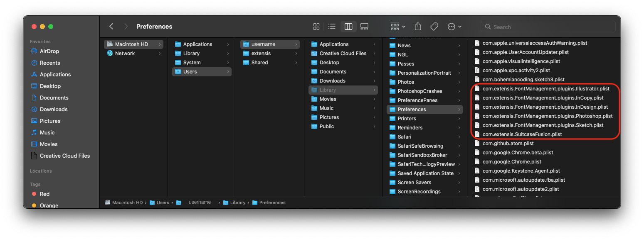Click the Share icon in the toolbar

(x=418, y=27)
